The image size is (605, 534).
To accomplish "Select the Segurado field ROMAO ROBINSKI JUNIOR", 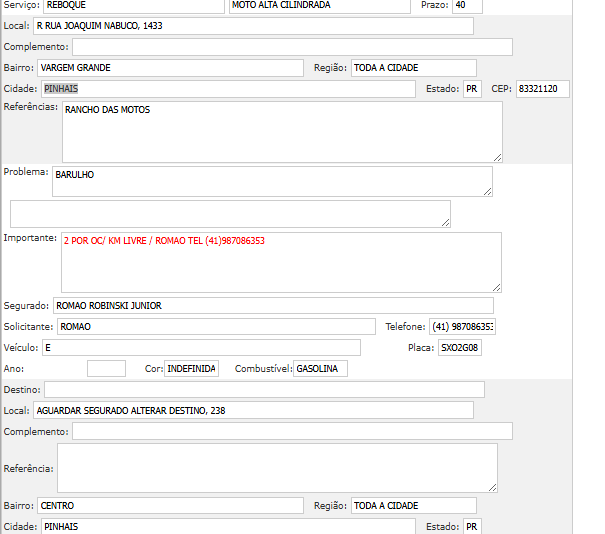I will 272,305.
